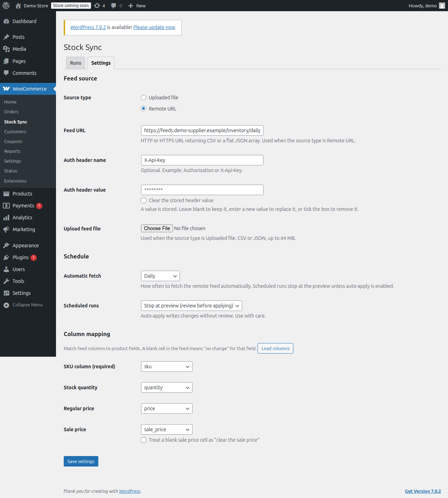Click the Posts pushpin icon
448x498 pixels.
point(6,37)
